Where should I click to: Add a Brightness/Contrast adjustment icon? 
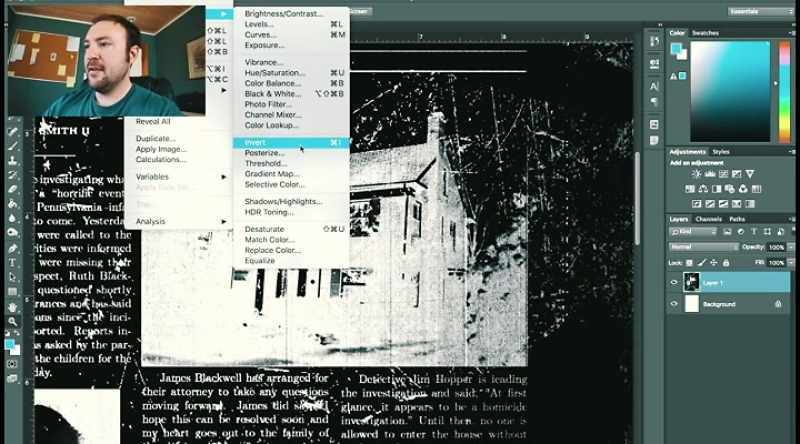tap(696, 174)
